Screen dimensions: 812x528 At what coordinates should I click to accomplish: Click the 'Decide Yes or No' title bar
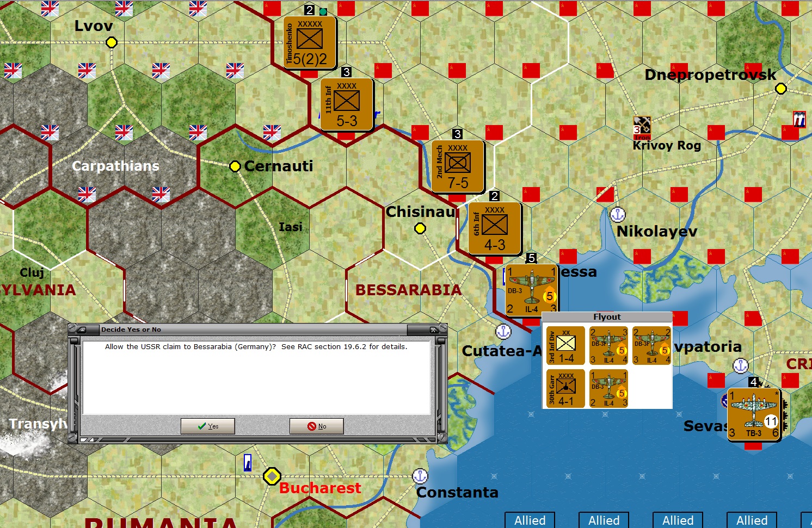coord(253,330)
